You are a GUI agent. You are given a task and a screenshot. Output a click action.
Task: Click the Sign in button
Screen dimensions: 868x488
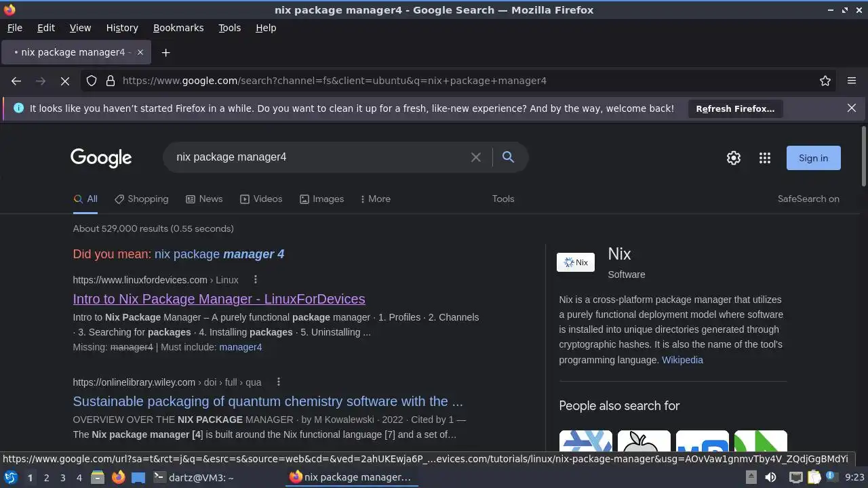813,158
